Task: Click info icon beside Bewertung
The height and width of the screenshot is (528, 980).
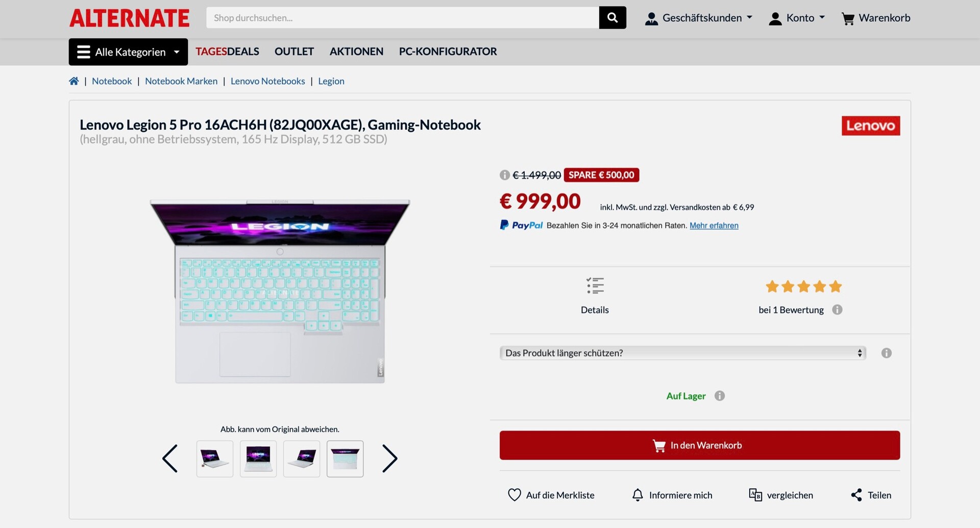Action: (837, 310)
